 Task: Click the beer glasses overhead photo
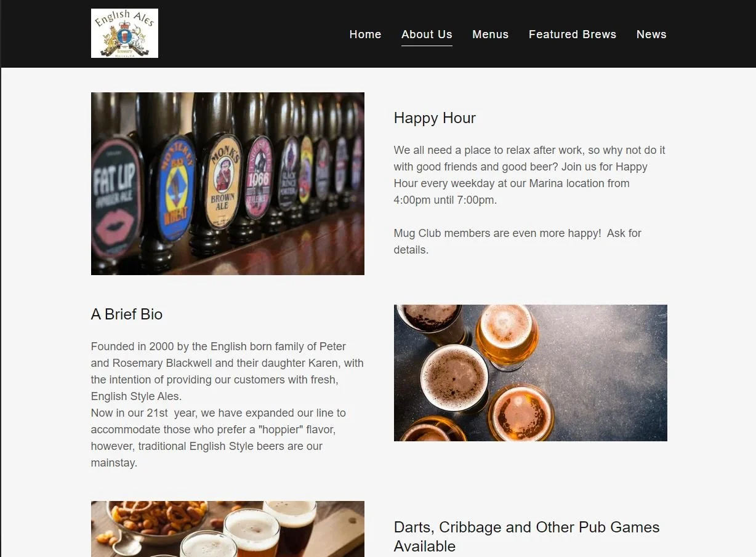tap(531, 373)
